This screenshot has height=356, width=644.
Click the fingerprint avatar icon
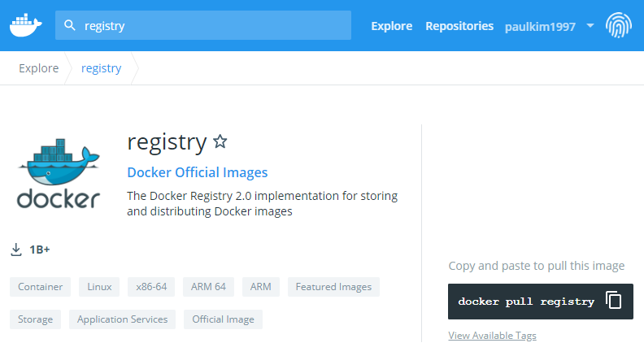[x=618, y=25]
